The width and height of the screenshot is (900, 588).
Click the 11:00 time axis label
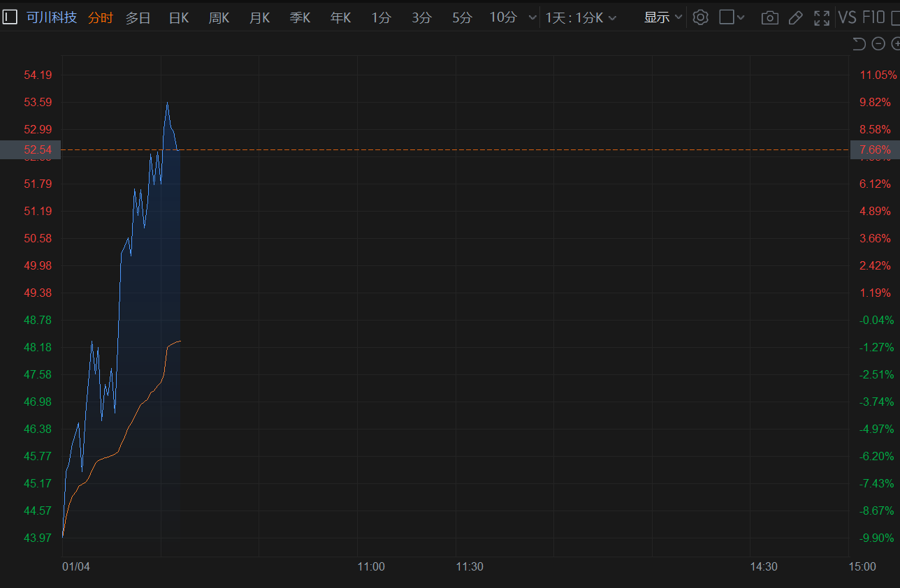[371, 566]
